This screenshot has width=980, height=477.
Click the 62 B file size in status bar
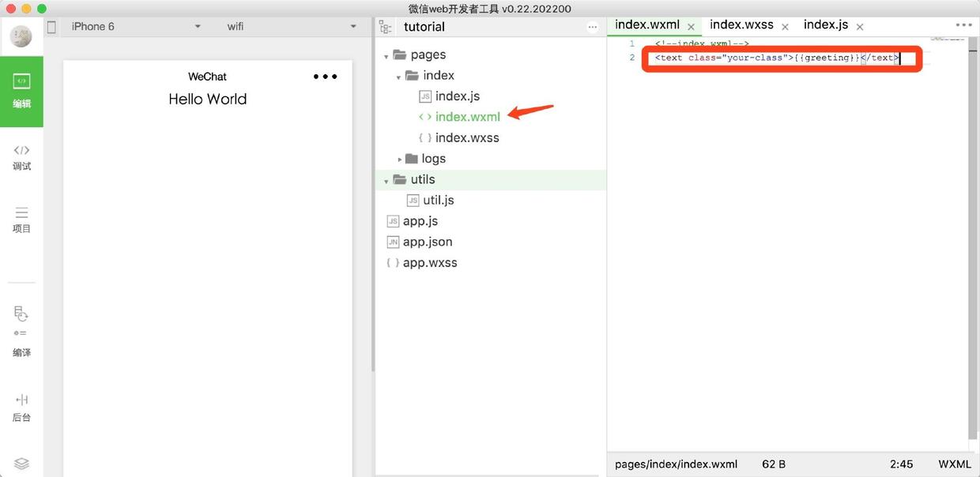point(774,464)
